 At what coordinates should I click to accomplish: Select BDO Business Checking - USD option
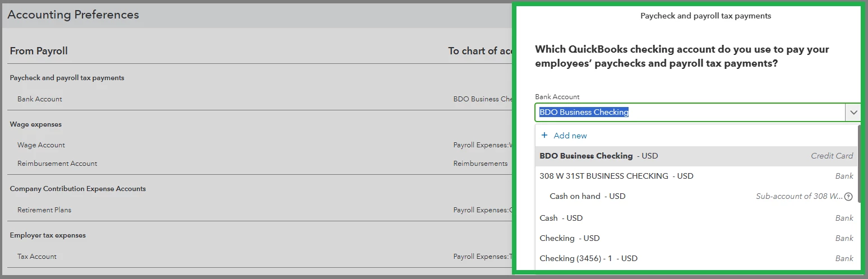pyautogui.click(x=696, y=156)
